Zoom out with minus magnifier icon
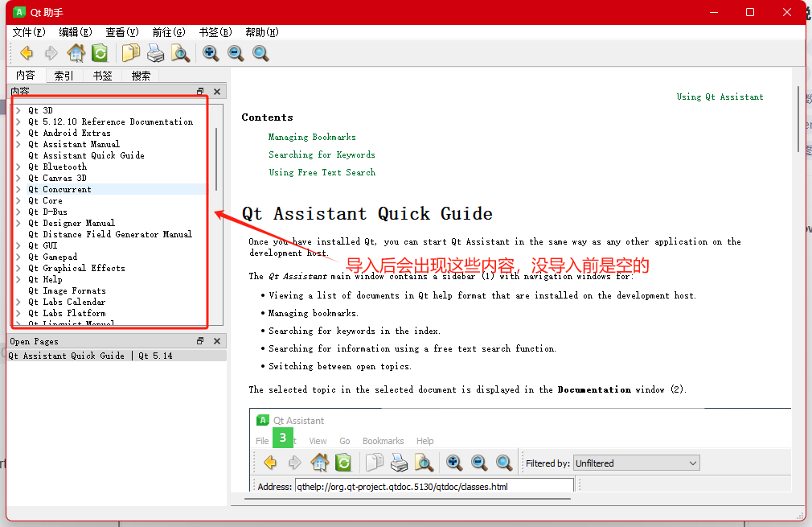The width and height of the screenshot is (812, 527). [235, 53]
